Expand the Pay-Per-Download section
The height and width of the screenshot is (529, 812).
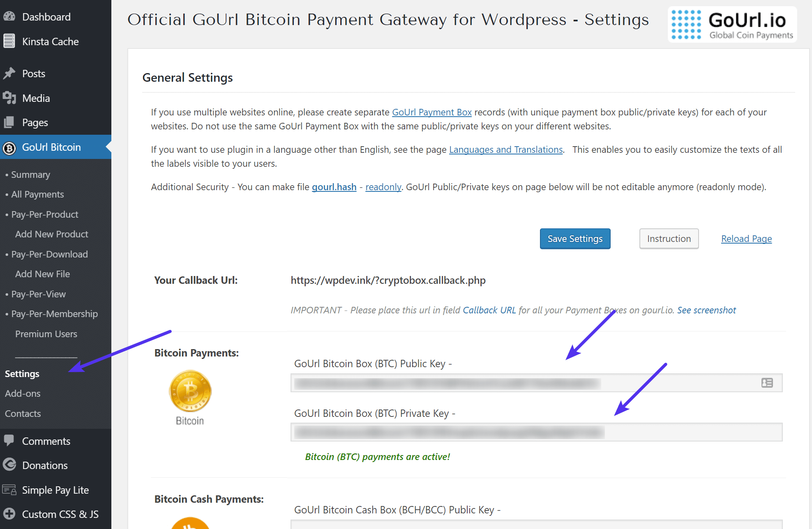[48, 254]
